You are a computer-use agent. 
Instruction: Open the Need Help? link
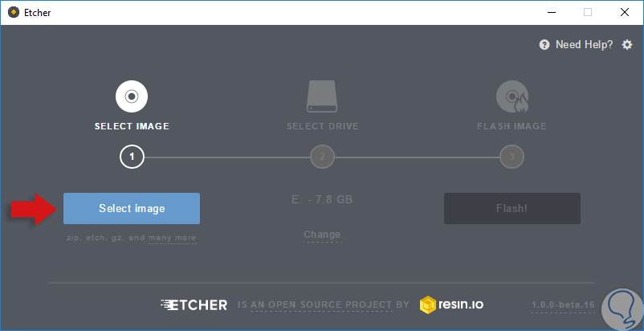[x=584, y=44]
